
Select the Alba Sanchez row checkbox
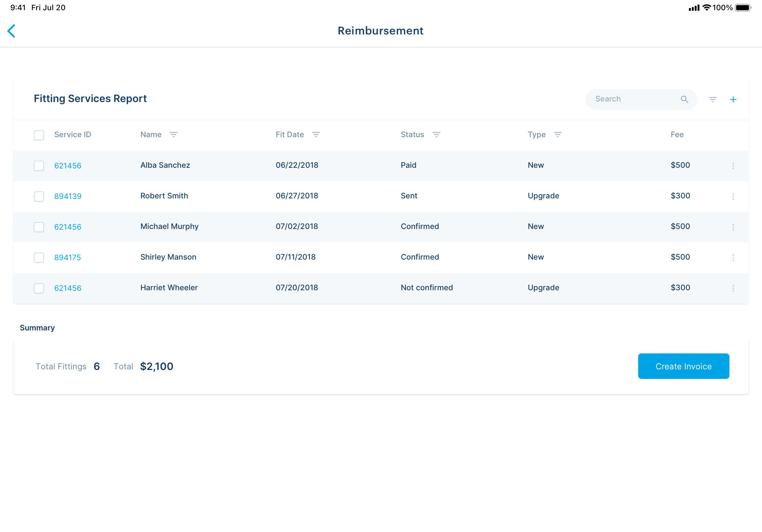(x=39, y=166)
